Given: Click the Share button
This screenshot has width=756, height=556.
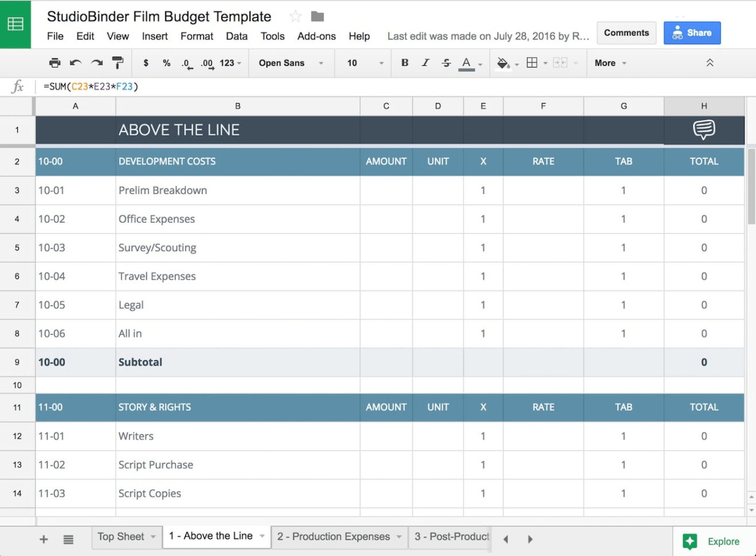Looking at the screenshot, I should pyautogui.click(x=692, y=33).
